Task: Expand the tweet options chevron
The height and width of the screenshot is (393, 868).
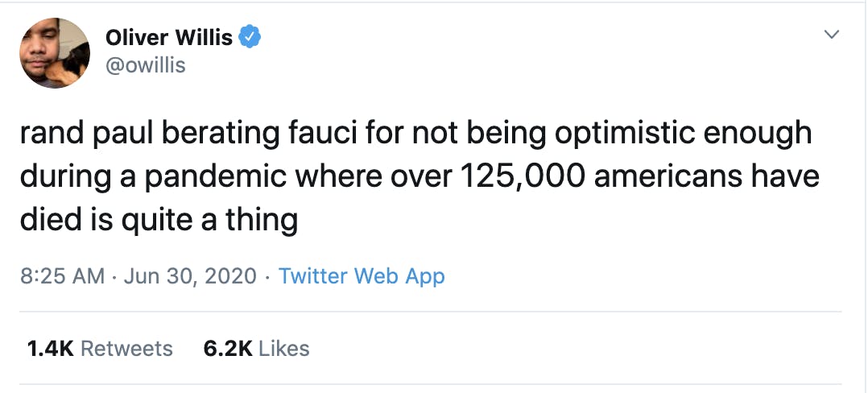Action: tap(832, 35)
